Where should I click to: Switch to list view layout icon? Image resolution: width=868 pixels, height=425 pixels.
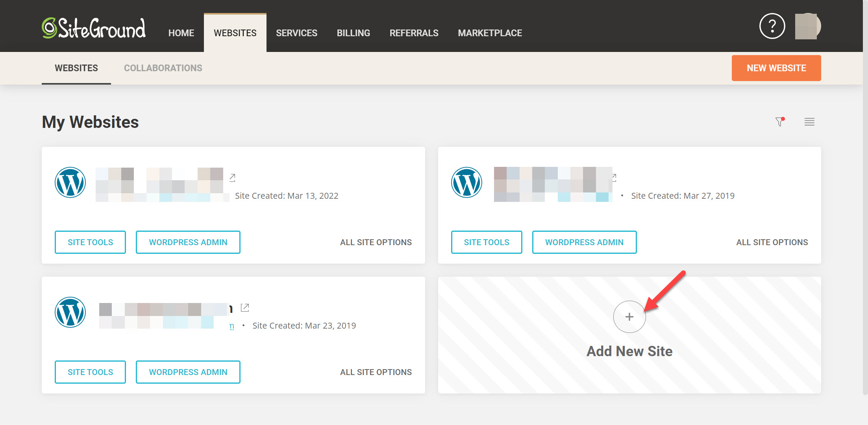click(809, 122)
